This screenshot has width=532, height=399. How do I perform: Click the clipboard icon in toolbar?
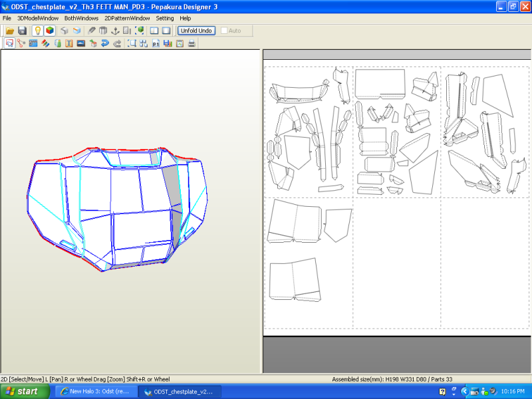coord(180,43)
